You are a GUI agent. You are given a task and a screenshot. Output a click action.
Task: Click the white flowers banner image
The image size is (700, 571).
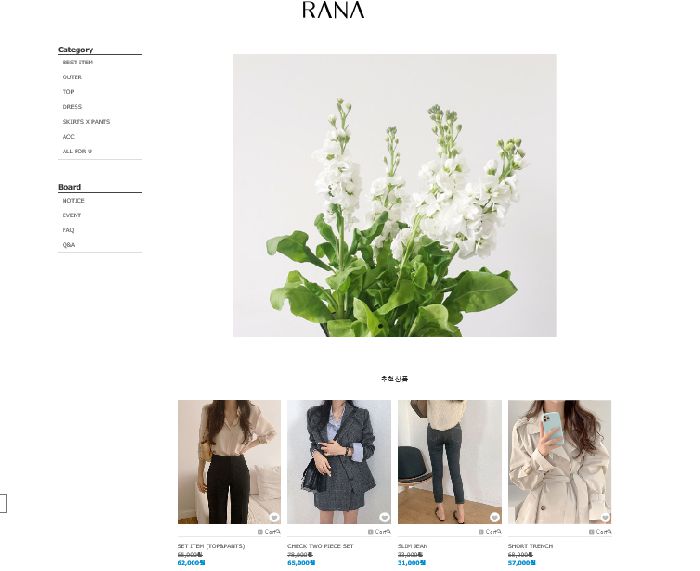395,196
